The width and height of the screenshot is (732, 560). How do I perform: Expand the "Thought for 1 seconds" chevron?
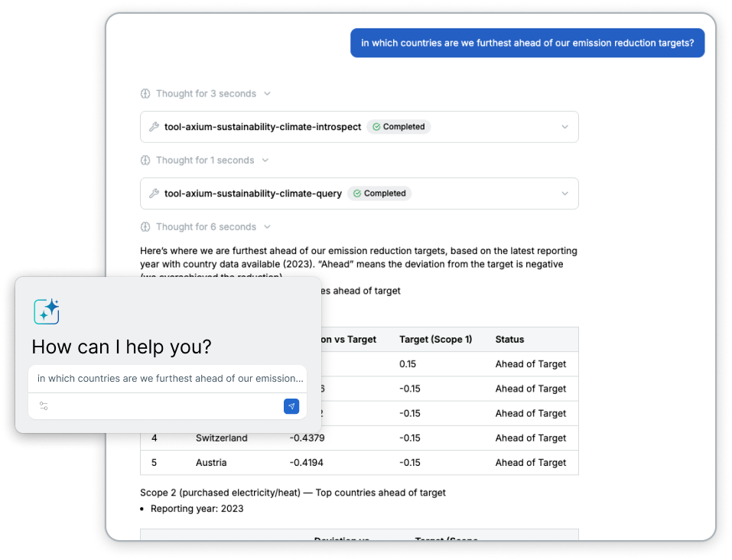click(x=265, y=161)
